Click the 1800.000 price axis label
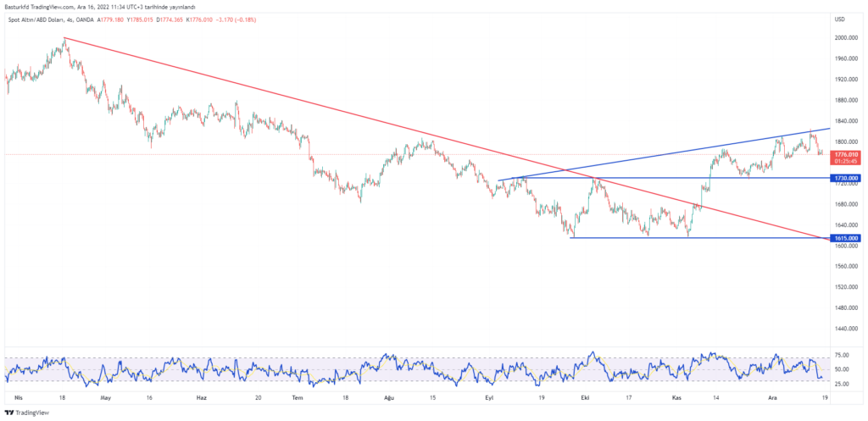868x421 pixels. [x=846, y=141]
